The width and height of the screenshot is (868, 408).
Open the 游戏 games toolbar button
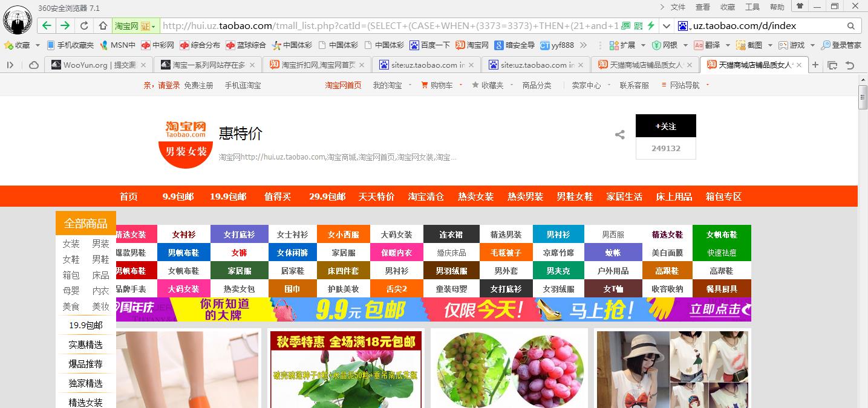pyautogui.click(x=792, y=45)
